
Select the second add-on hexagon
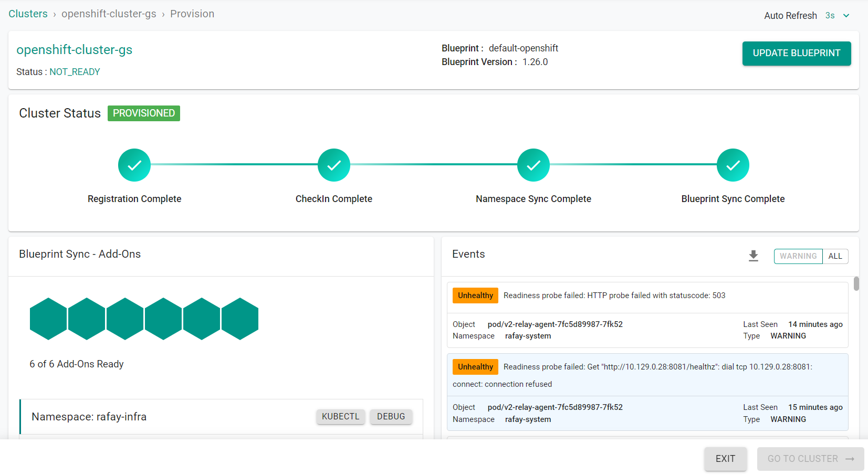point(87,319)
